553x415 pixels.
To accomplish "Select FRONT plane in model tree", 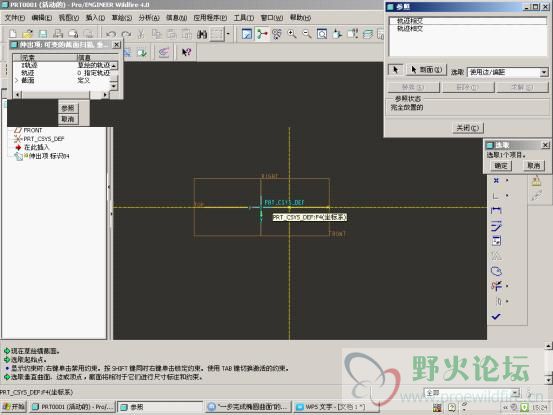I will coord(28,130).
